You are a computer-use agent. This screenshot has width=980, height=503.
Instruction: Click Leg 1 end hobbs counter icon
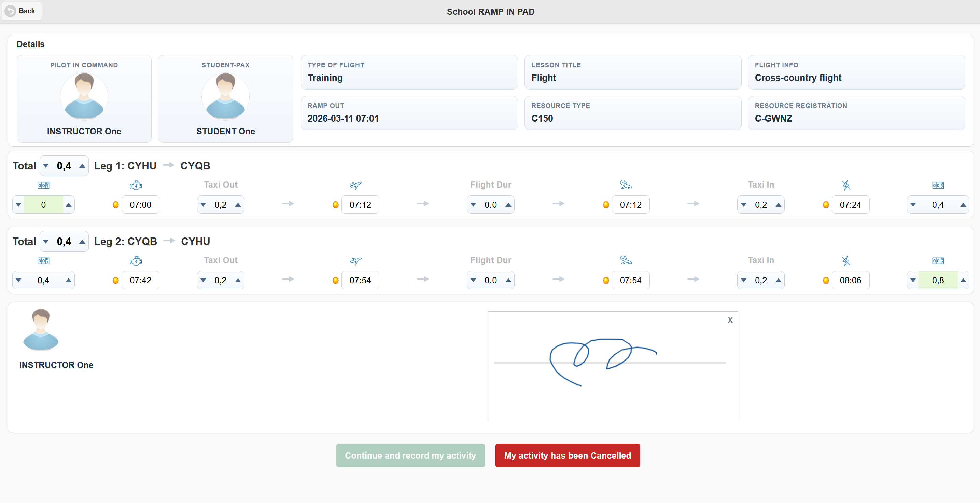tap(937, 186)
